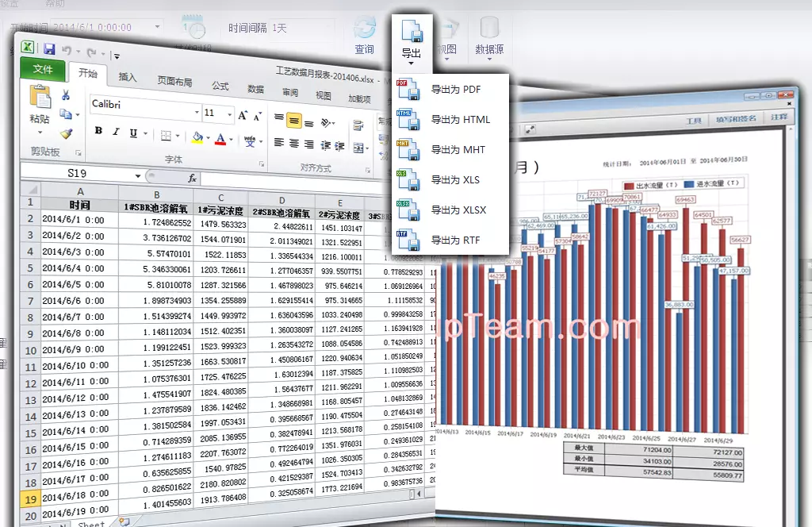The width and height of the screenshot is (812, 527).
Task: Click the Excel save icon
Action: tap(49, 48)
